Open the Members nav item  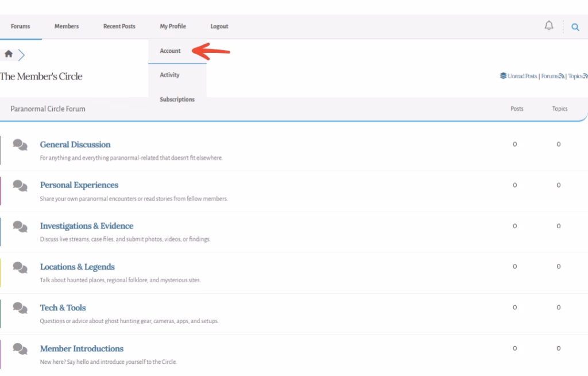[x=67, y=26]
